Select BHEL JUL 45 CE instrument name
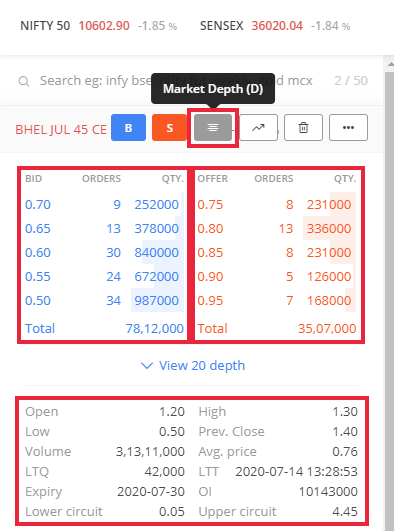This screenshot has height=531, width=394. click(61, 130)
